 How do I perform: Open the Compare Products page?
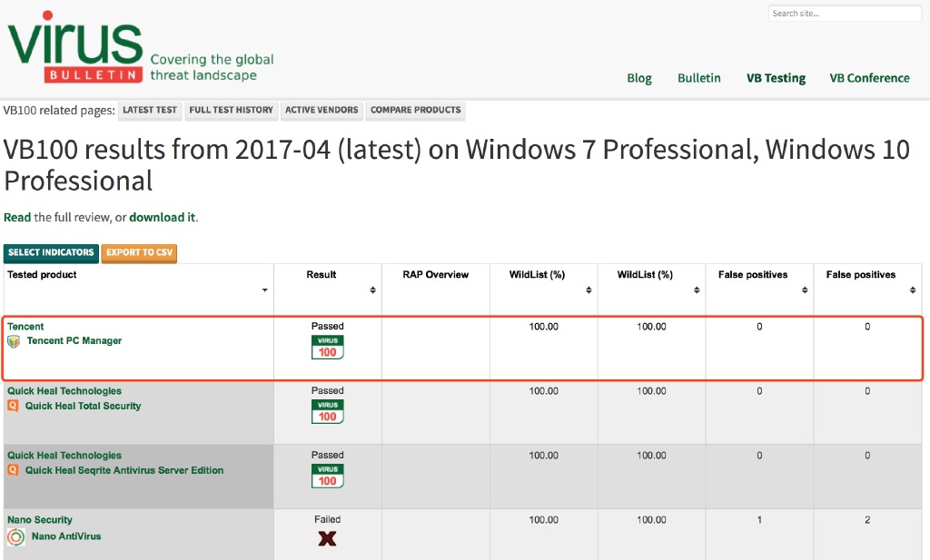[x=415, y=110]
